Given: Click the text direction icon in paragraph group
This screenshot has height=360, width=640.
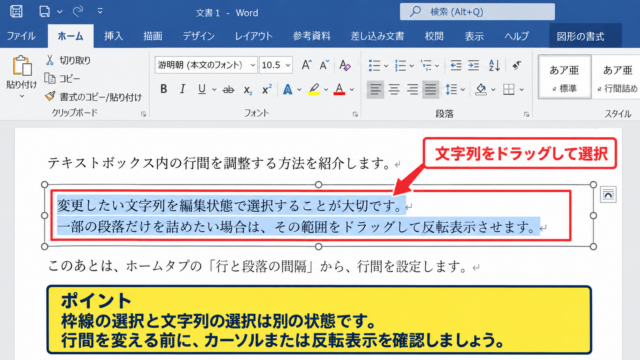Looking at the screenshot, I should [517, 65].
